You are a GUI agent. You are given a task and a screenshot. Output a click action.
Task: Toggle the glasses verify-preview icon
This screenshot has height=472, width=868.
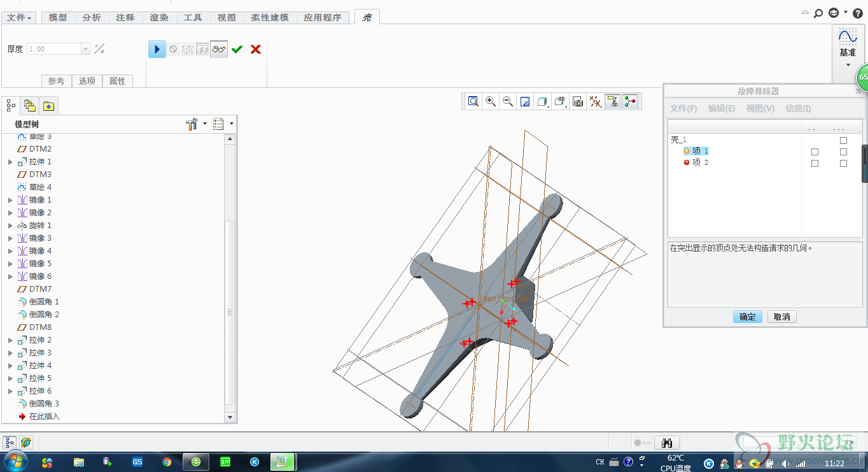[x=219, y=49]
